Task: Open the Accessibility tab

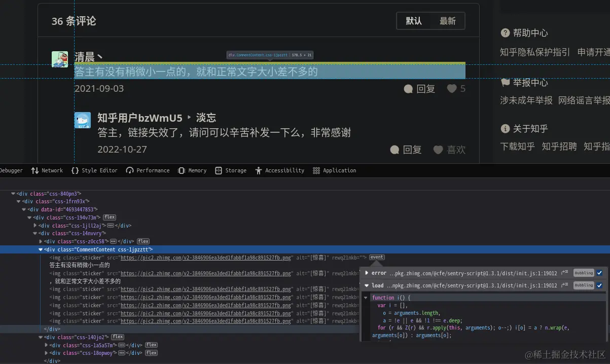Action: pos(279,170)
